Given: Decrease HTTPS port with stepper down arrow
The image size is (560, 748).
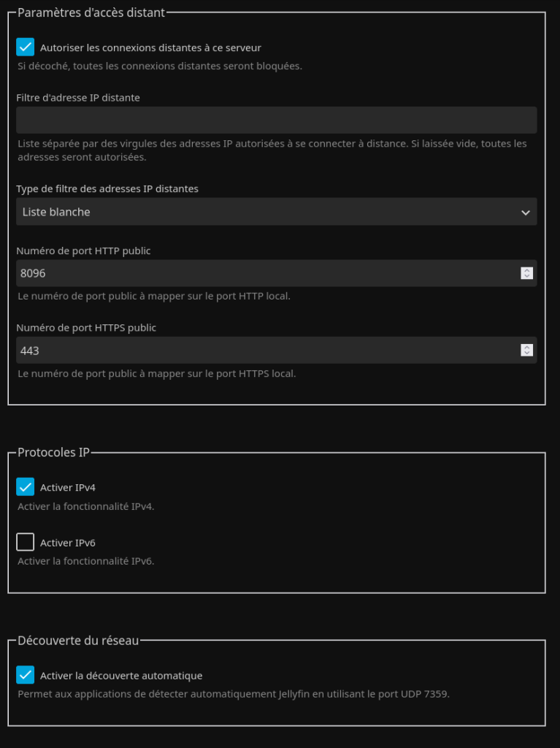Looking at the screenshot, I should pos(526,354).
